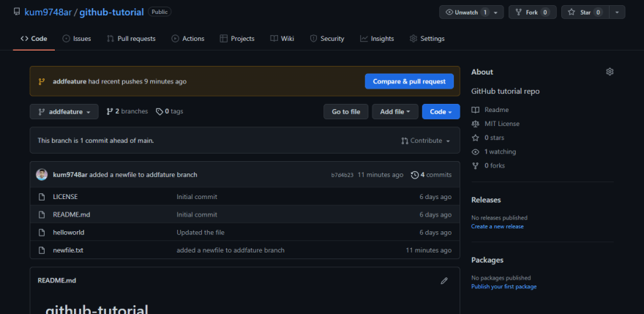Click the branch icon in push banner
Screen dimensions: 644x314
[x=42, y=81]
